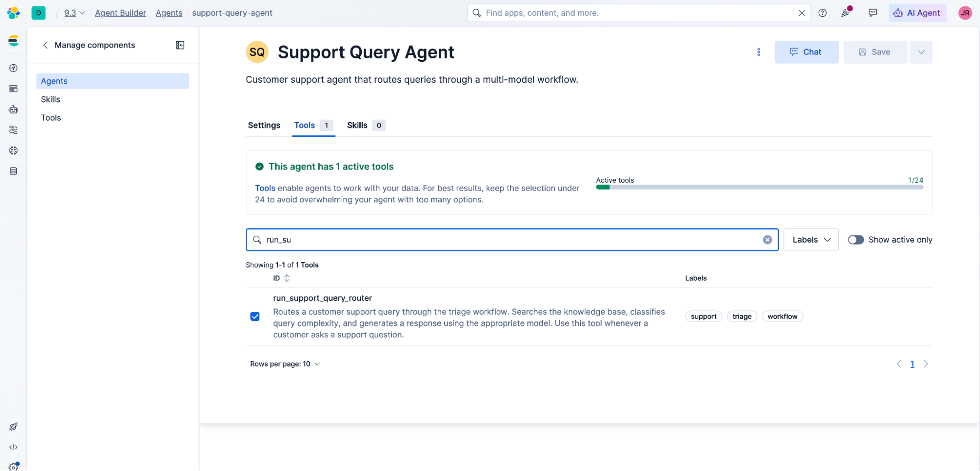
Task: Toggle Show active only switch
Action: tap(855, 240)
